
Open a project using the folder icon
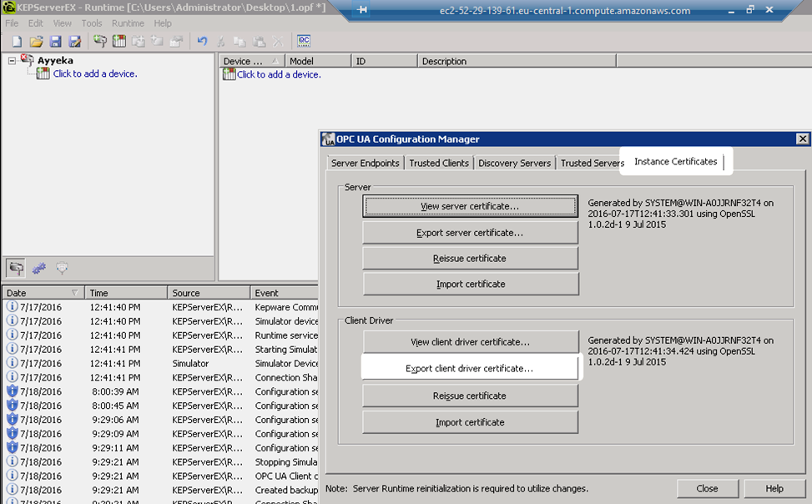(36, 41)
